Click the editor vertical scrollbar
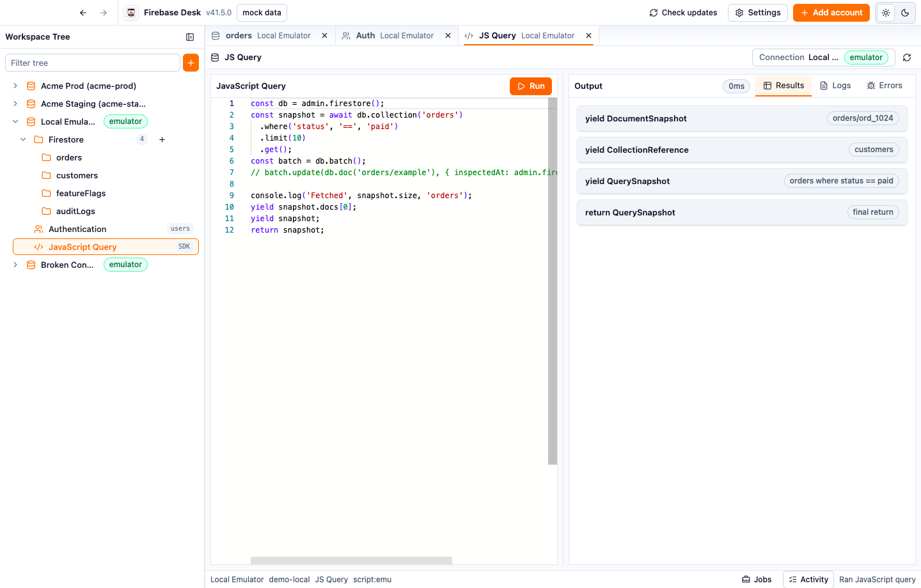 [553, 281]
